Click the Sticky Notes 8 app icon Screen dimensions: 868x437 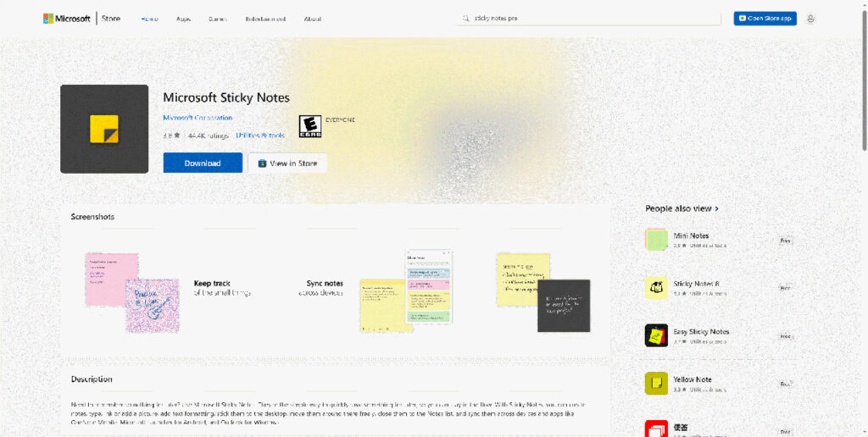pyautogui.click(x=656, y=288)
